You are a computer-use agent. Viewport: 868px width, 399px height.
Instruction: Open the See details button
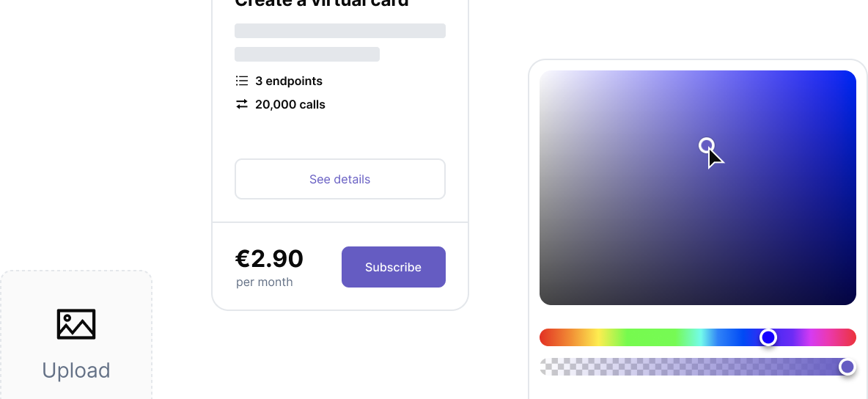pos(340,179)
